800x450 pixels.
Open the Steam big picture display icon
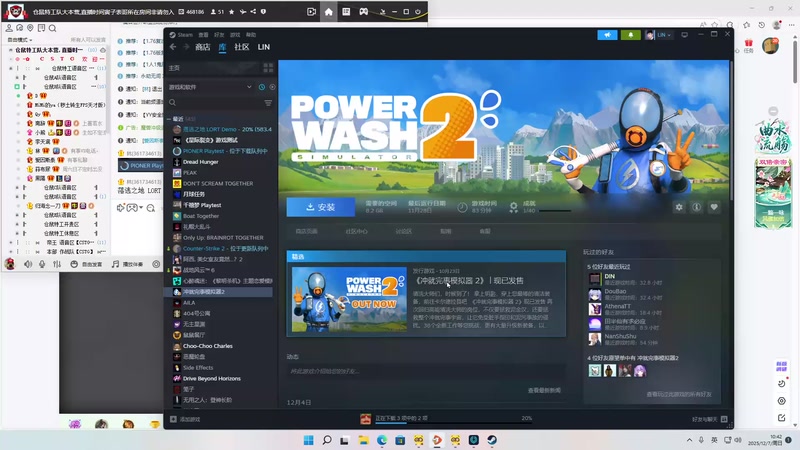[685, 35]
